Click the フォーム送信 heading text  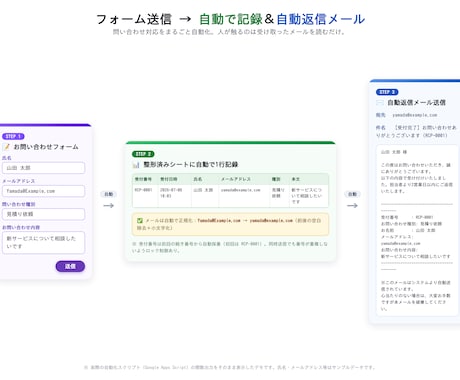134,19
